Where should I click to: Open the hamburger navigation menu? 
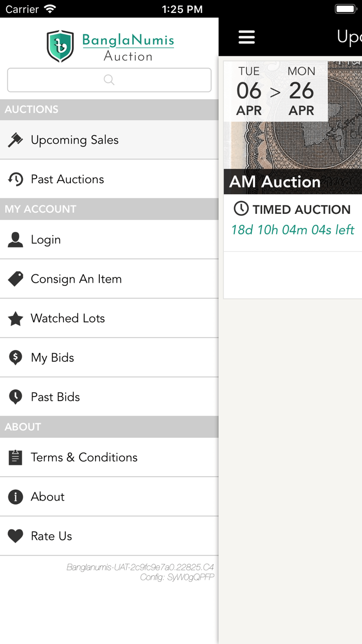[x=247, y=37]
